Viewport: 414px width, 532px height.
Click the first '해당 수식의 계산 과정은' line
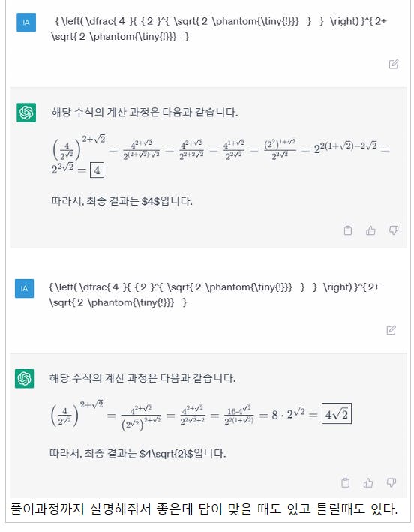(x=145, y=112)
